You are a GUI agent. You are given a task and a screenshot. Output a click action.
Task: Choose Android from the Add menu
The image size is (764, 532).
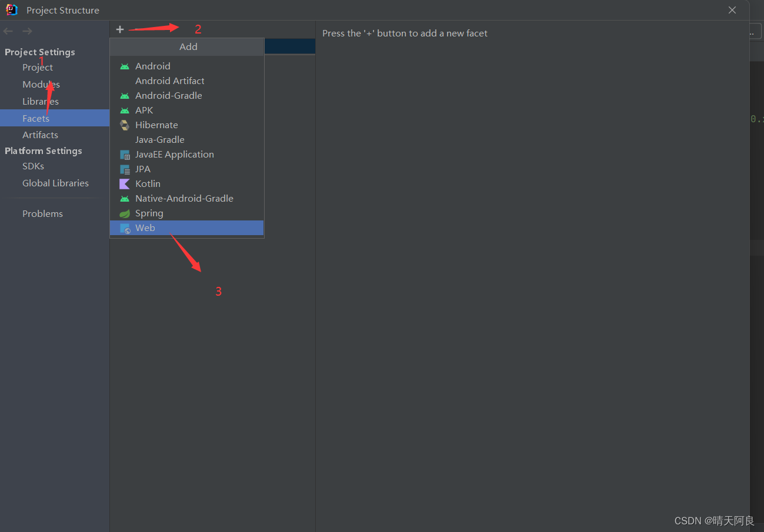[186, 66]
